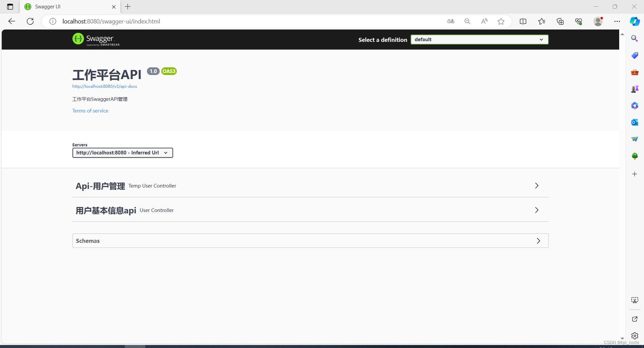Click the Temp User Controller description
This screenshot has height=348, width=644.
152,186
